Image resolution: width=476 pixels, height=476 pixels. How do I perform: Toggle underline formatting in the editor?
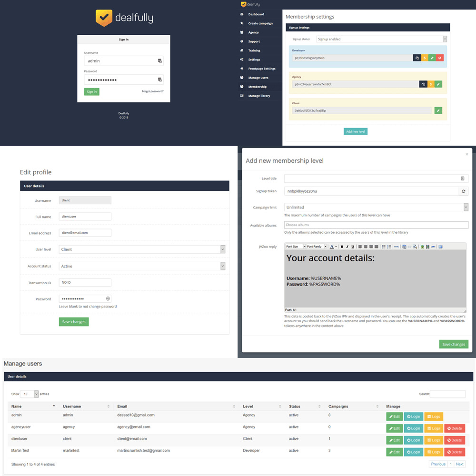(353, 247)
